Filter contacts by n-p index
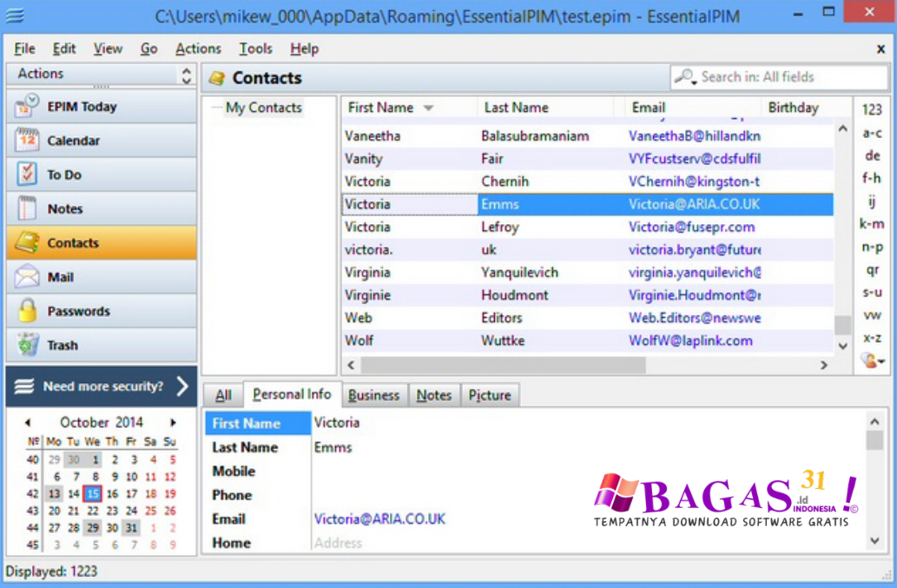This screenshot has width=897, height=588. coord(872,247)
